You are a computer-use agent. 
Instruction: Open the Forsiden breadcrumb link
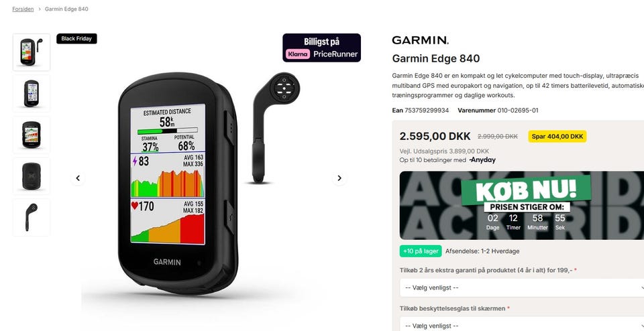(x=23, y=9)
